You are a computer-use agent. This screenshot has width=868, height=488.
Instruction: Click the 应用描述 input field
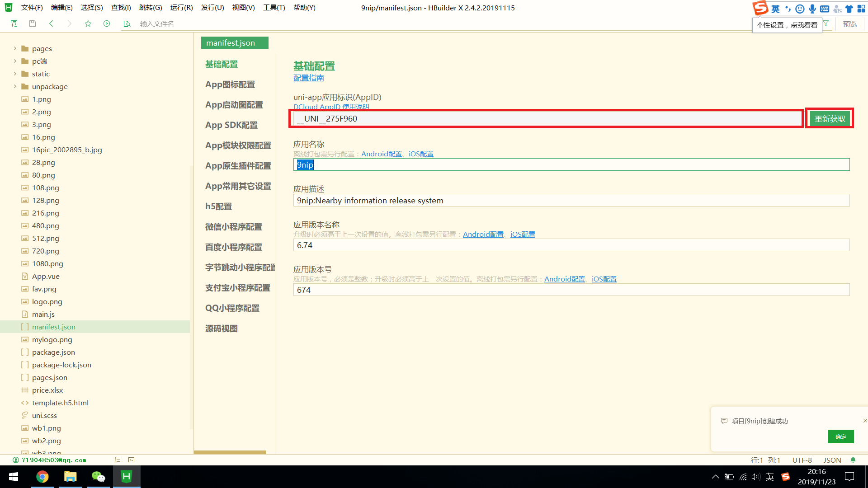tap(571, 200)
